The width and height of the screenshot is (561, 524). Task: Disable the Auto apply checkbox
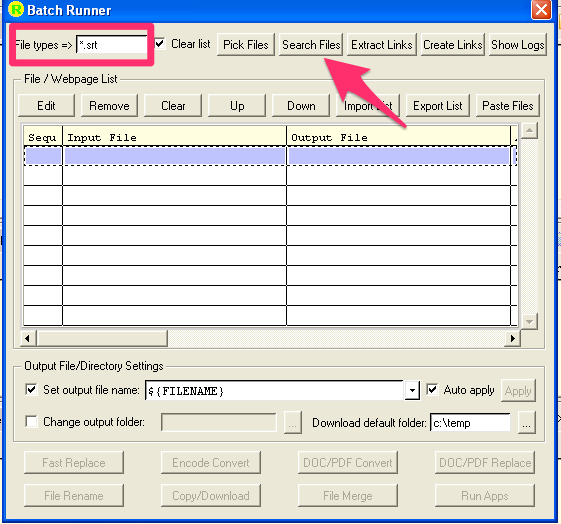[432, 389]
